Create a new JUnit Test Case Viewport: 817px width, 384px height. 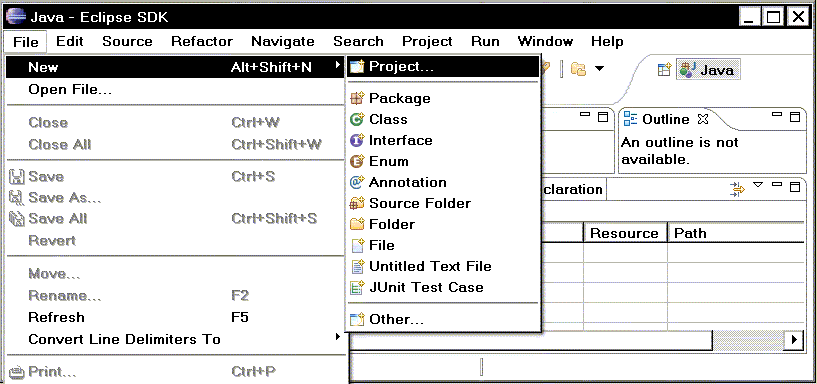point(443,287)
